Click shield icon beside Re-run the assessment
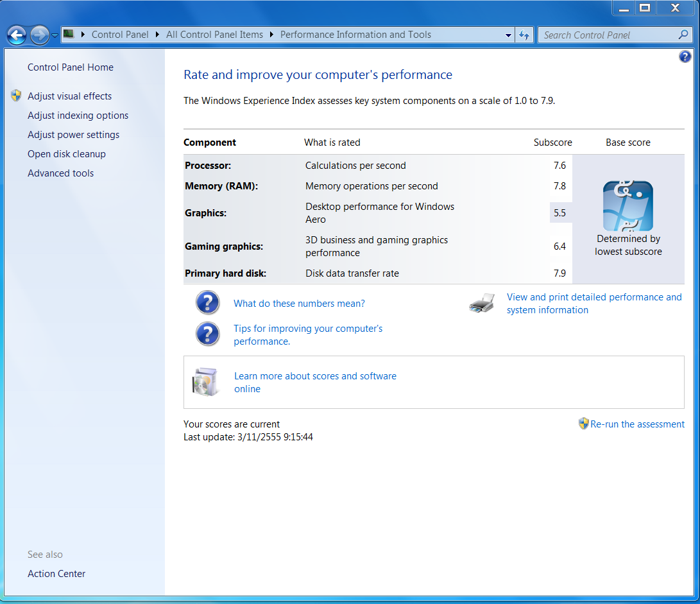 (x=583, y=424)
